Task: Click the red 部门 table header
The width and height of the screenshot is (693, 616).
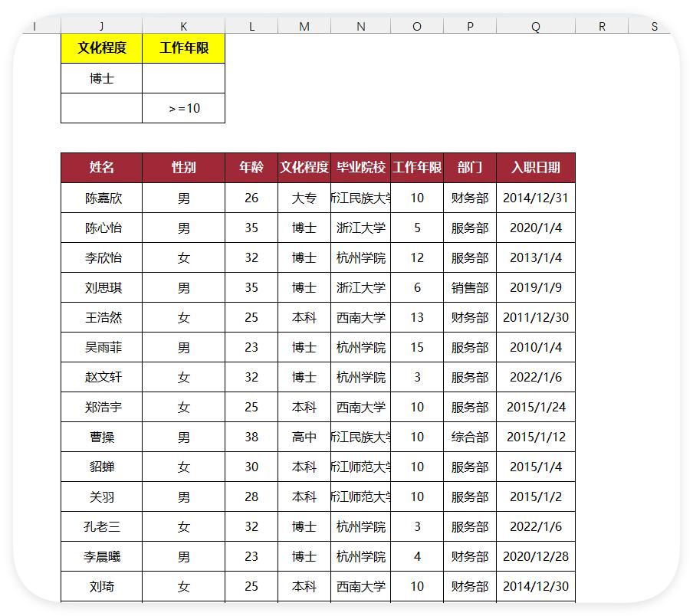Action: [x=470, y=167]
